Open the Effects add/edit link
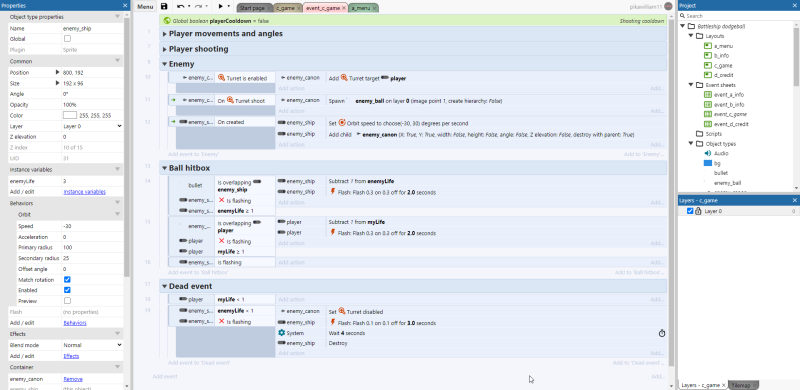 coord(71,356)
